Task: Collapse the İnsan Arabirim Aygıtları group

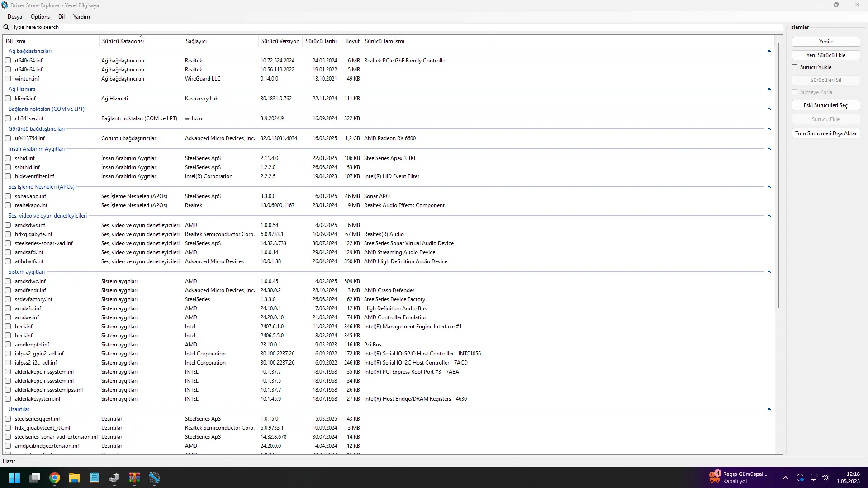Action: 769,149
